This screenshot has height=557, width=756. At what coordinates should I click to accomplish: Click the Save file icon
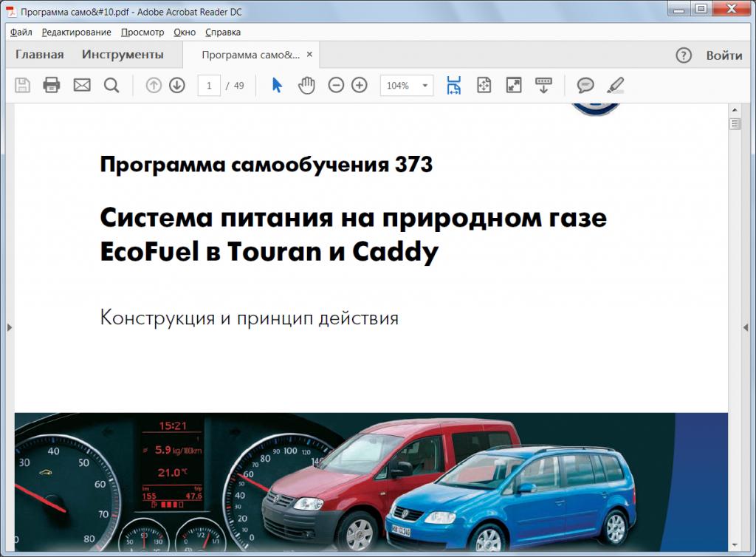pos(22,86)
